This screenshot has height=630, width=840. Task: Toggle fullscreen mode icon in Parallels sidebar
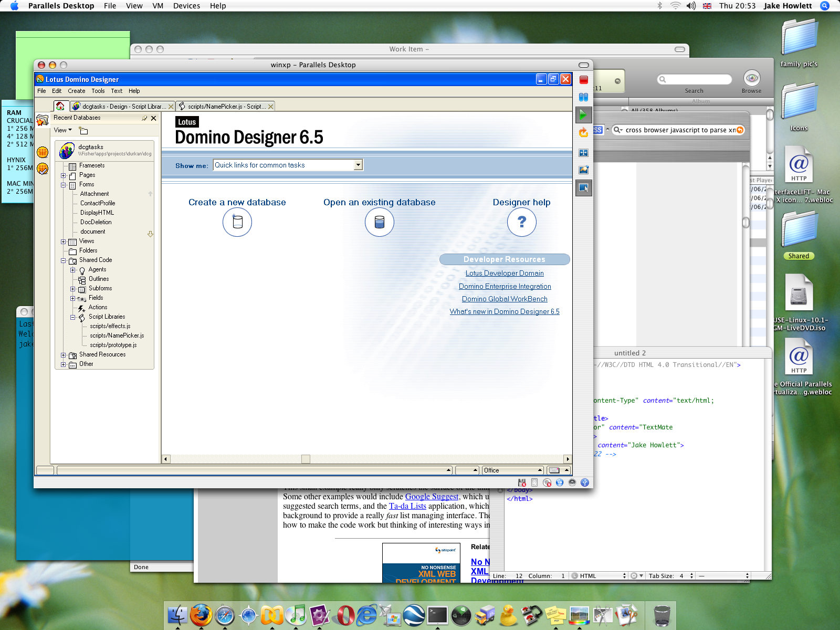coord(583,153)
